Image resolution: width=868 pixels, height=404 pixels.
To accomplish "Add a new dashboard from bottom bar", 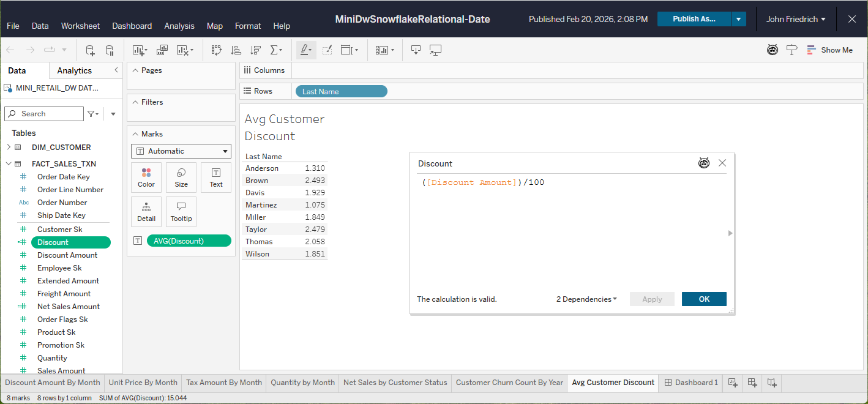I will pyautogui.click(x=752, y=383).
